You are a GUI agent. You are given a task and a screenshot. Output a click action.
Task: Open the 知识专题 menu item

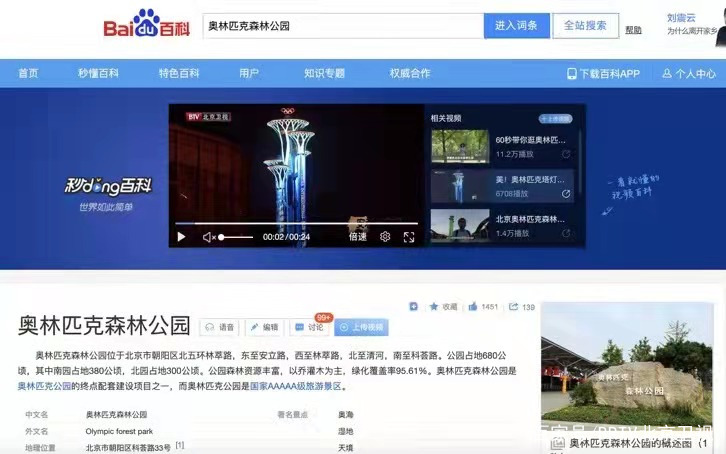(x=324, y=73)
